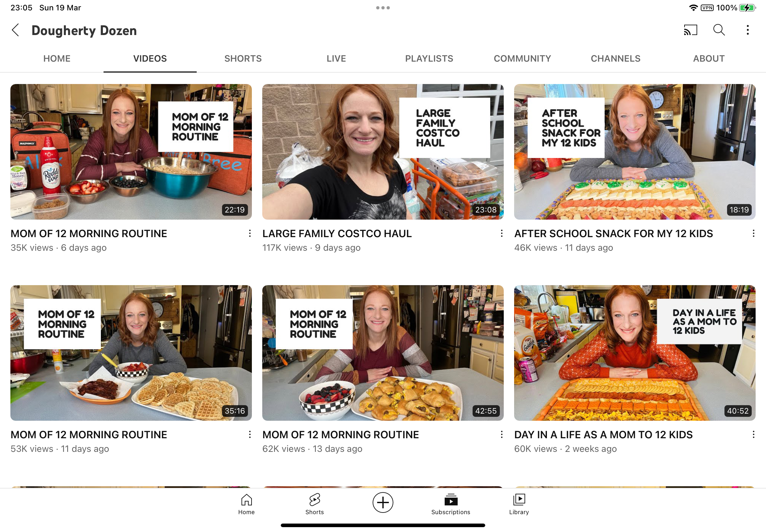Open the CHANNELS tab
The image size is (766, 532).
click(x=616, y=59)
